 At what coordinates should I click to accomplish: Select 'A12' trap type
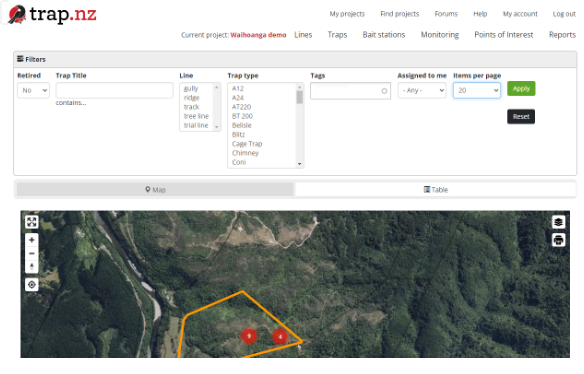238,89
